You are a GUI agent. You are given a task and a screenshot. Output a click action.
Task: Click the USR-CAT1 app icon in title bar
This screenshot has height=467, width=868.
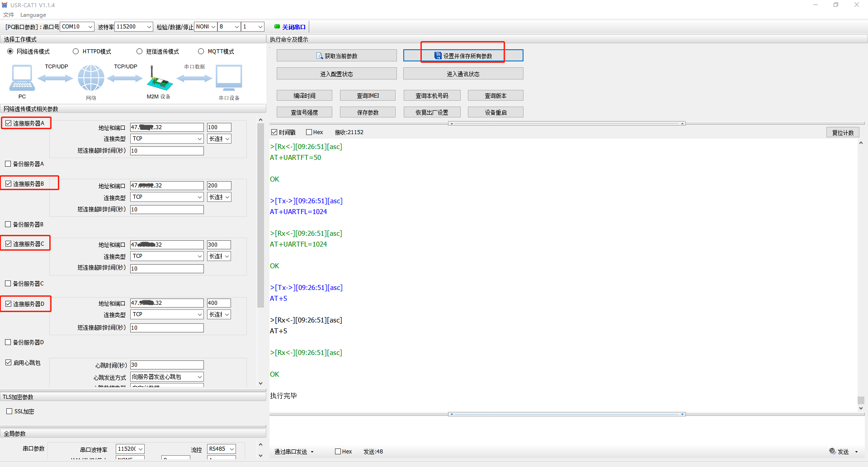[x=5, y=5]
